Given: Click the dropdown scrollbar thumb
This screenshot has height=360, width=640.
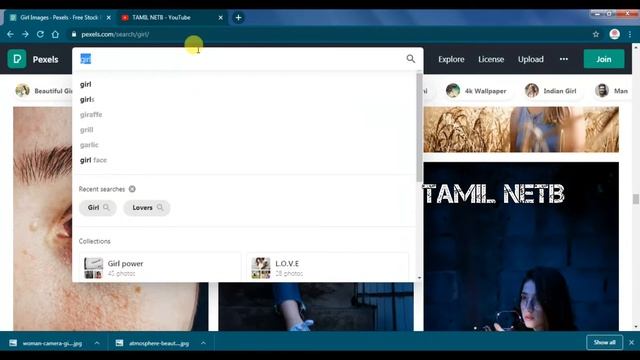Looking at the screenshot, I should pos(419,127).
